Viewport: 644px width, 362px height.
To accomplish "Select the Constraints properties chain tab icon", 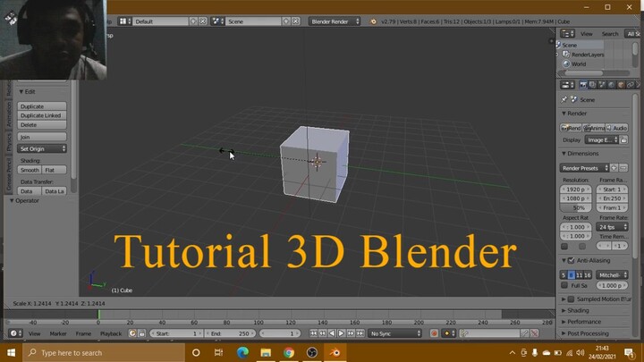I will click(630, 85).
